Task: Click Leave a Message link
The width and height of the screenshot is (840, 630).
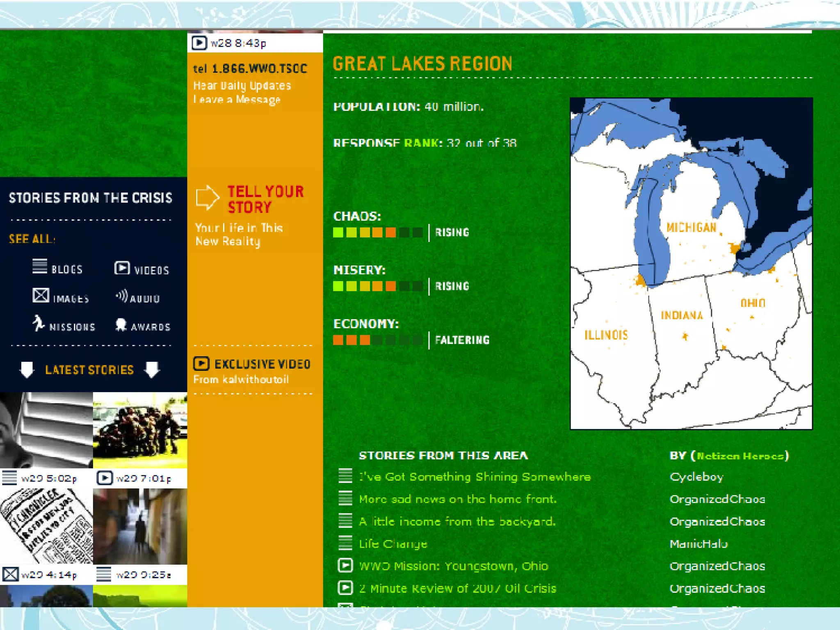Action: click(x=237, y=100)
